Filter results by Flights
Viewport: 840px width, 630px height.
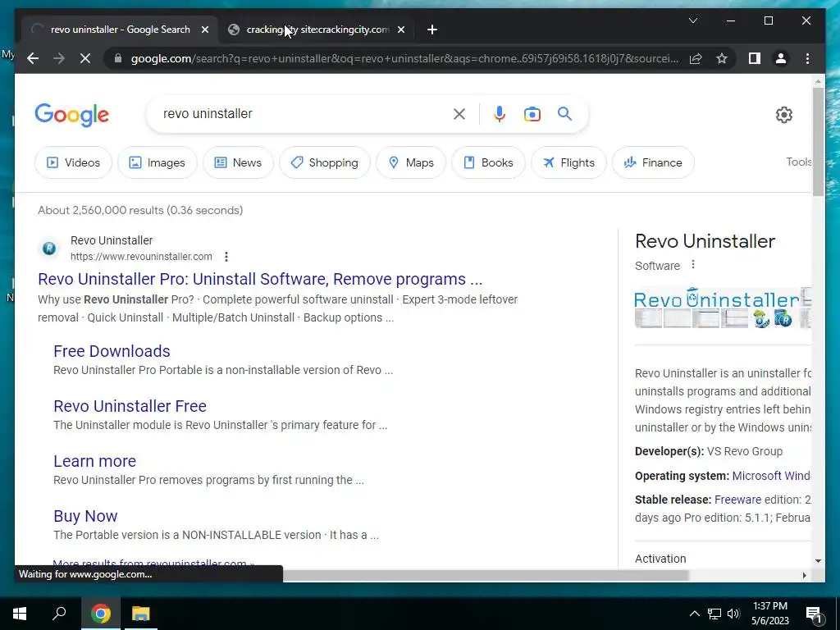(568, 162)
